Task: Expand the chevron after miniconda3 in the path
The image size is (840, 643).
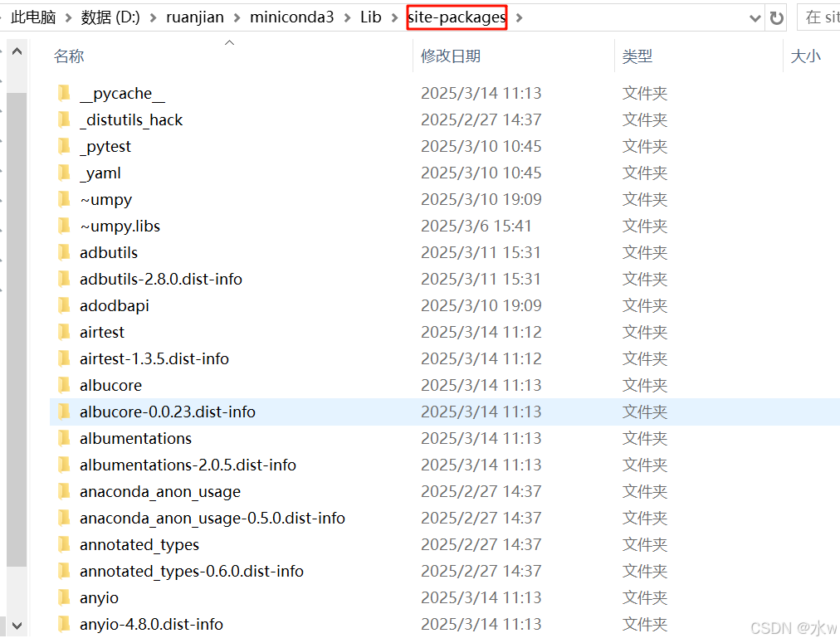Action: tap(347, 18)
